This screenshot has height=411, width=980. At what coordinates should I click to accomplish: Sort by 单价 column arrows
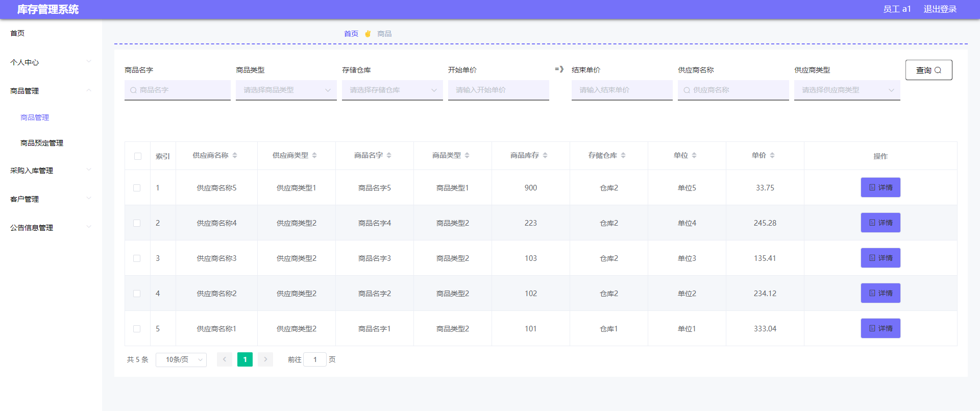[772, 155]
